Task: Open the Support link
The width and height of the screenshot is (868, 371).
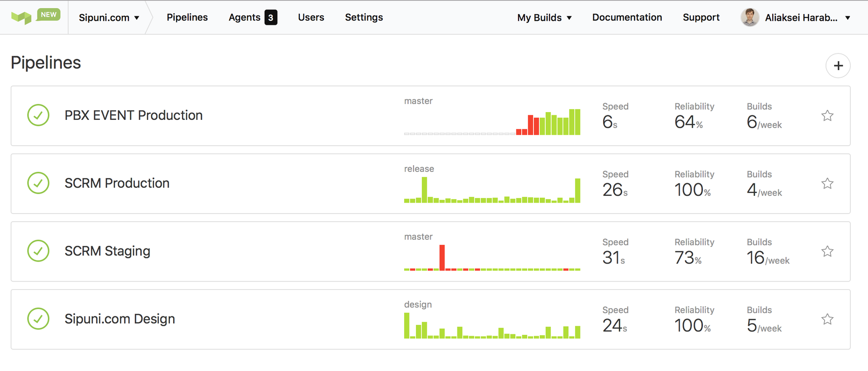Action: tap(701, 17)
